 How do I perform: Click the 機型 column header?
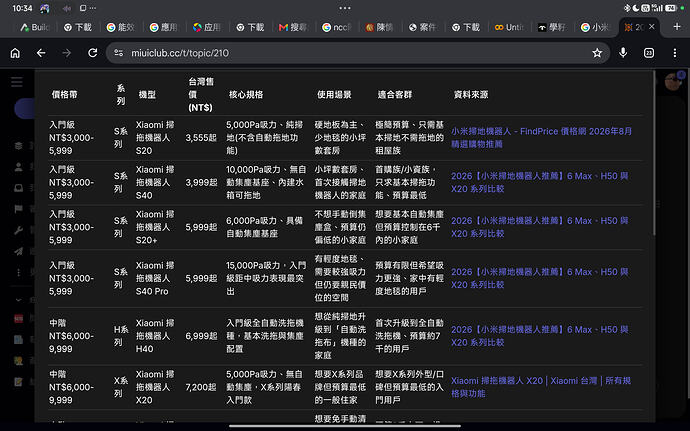(x=147, y=94)
